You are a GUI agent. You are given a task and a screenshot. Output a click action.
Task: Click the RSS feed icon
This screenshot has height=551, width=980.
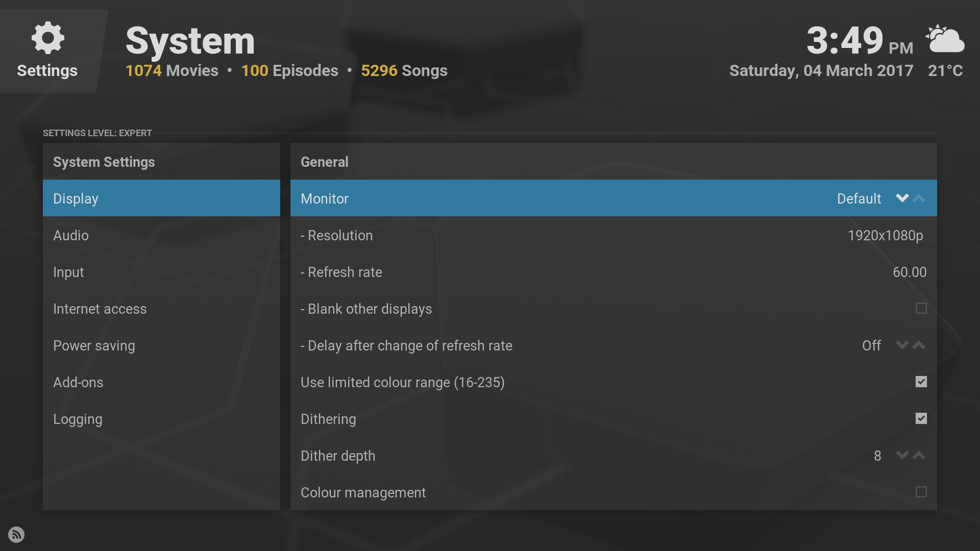16,534
